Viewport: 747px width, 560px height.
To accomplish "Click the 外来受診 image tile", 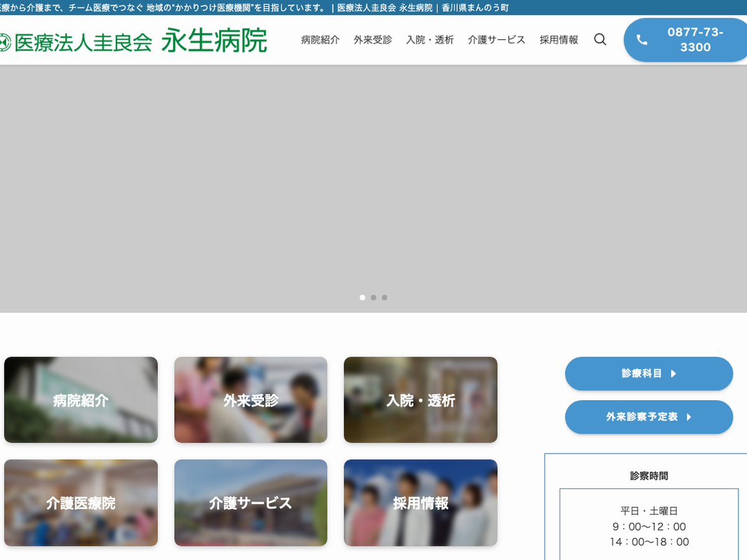I will (251, 400).
